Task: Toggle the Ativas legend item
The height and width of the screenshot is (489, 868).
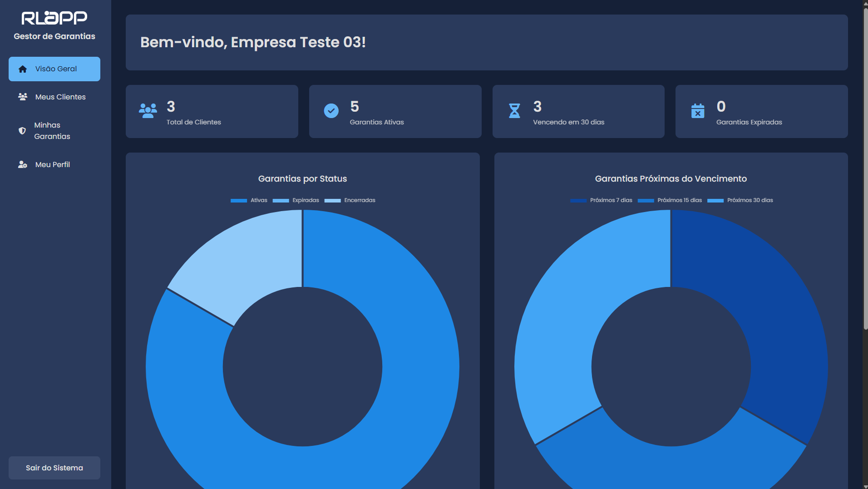Action: [249, 200]
